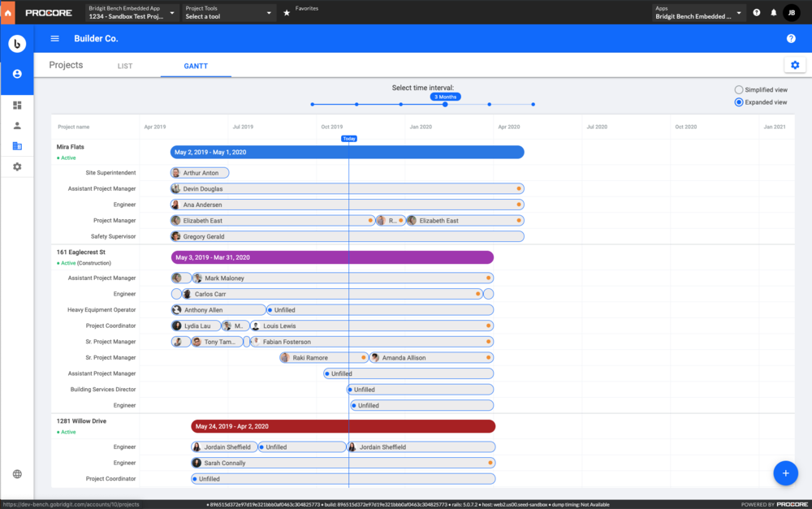Add a new project with the plus button
The height and width of the screenshot is (509, 812).
[785, 473]
